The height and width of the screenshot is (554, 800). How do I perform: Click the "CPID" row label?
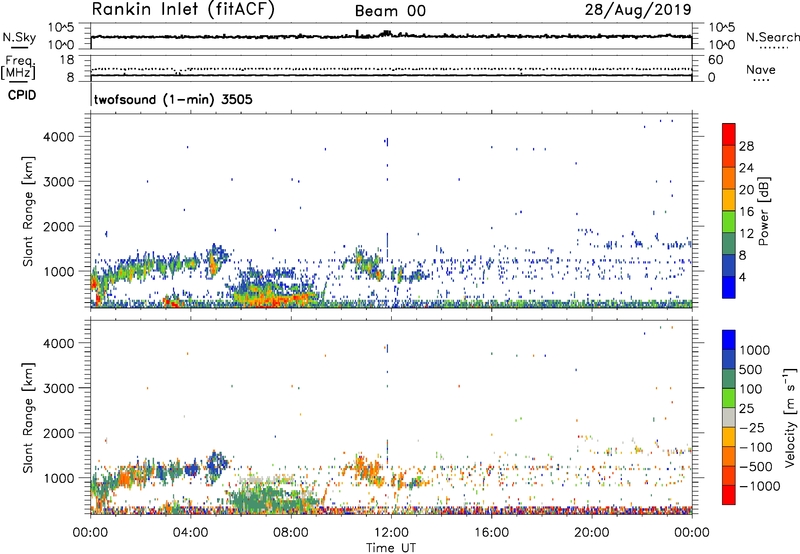pyautogui.click(x=22, y=95)
